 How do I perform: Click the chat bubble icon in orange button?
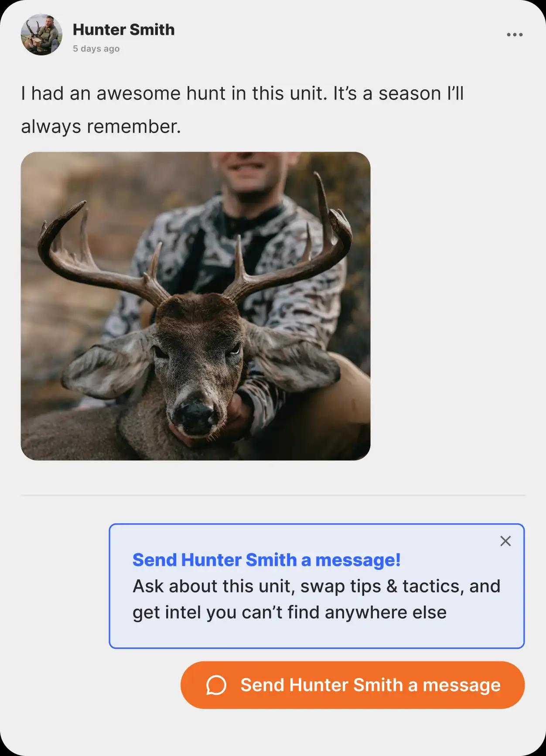pyautogui.click(x=216, y=685)
